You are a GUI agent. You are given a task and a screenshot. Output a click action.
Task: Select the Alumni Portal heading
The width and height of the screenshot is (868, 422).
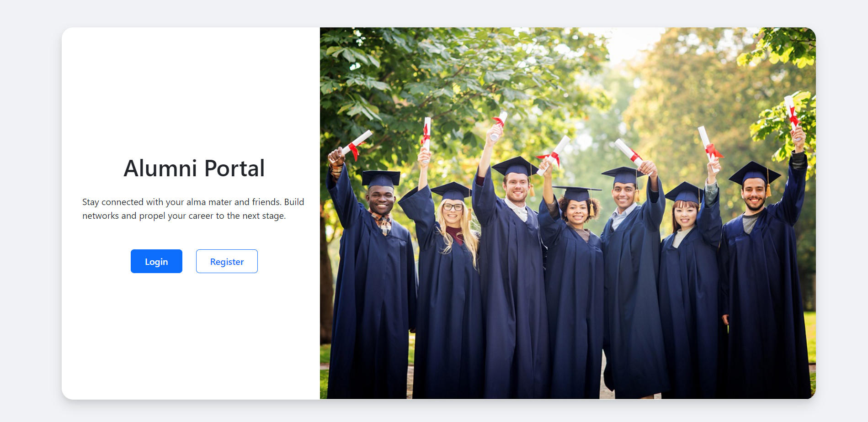[194, 168]
